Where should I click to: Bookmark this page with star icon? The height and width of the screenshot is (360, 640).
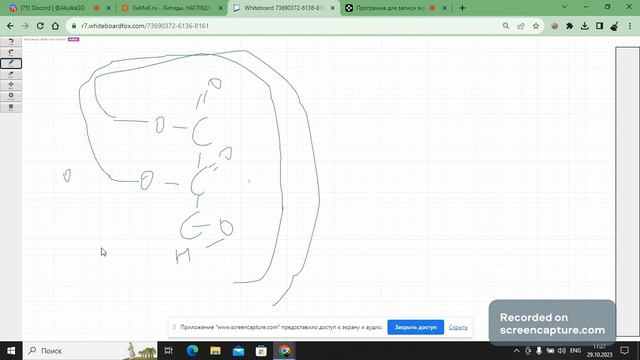[536, 26]
